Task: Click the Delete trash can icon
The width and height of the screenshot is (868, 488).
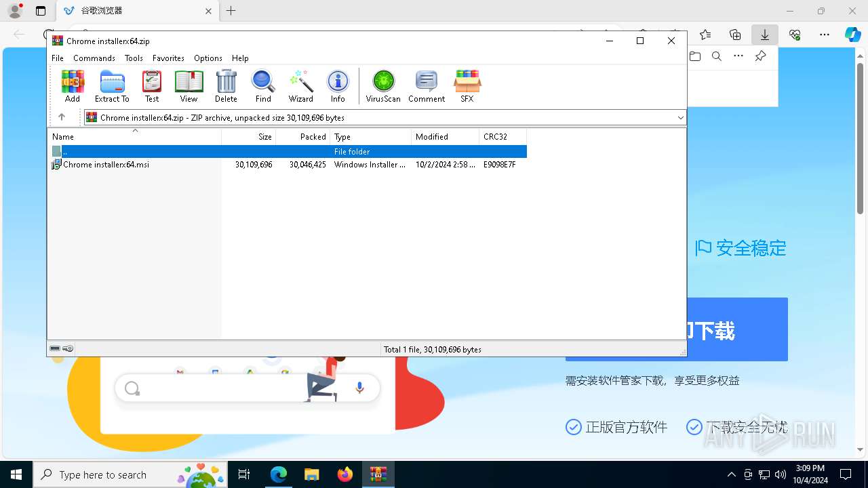Action: (x=226, y=86)
